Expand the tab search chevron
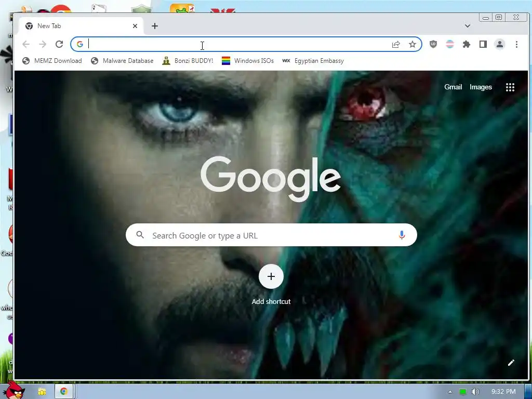The image size is (532, 399). pos(468,26)
